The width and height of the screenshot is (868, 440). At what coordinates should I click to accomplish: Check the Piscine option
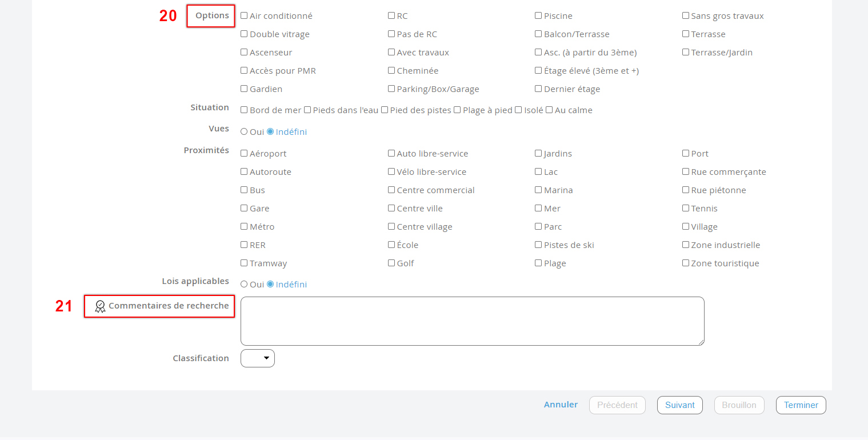tap(538, 16)
